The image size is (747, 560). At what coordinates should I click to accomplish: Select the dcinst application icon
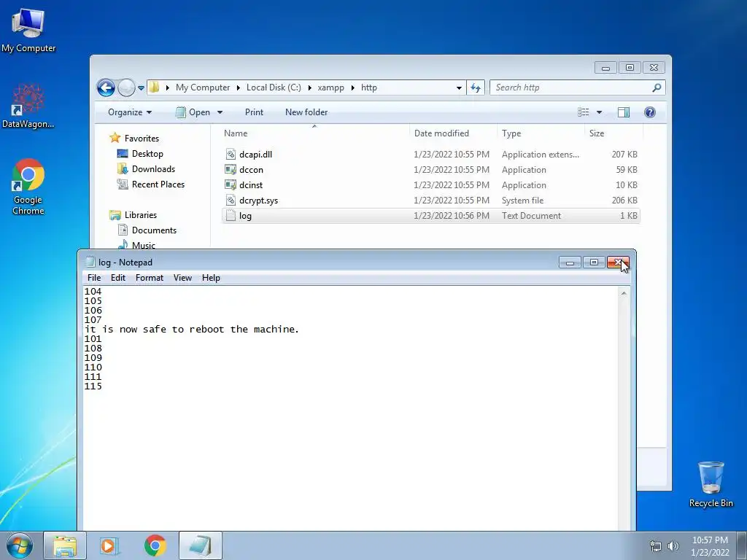231,184
